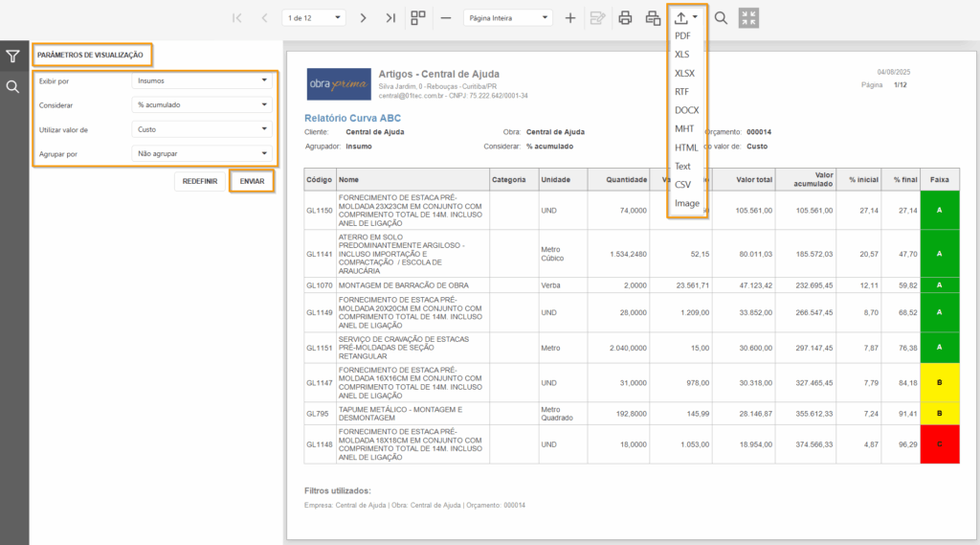This screenshot has width=980, height=545.
Task: Click the Artigos - Central de Ajuda heading
Action: 438,74
